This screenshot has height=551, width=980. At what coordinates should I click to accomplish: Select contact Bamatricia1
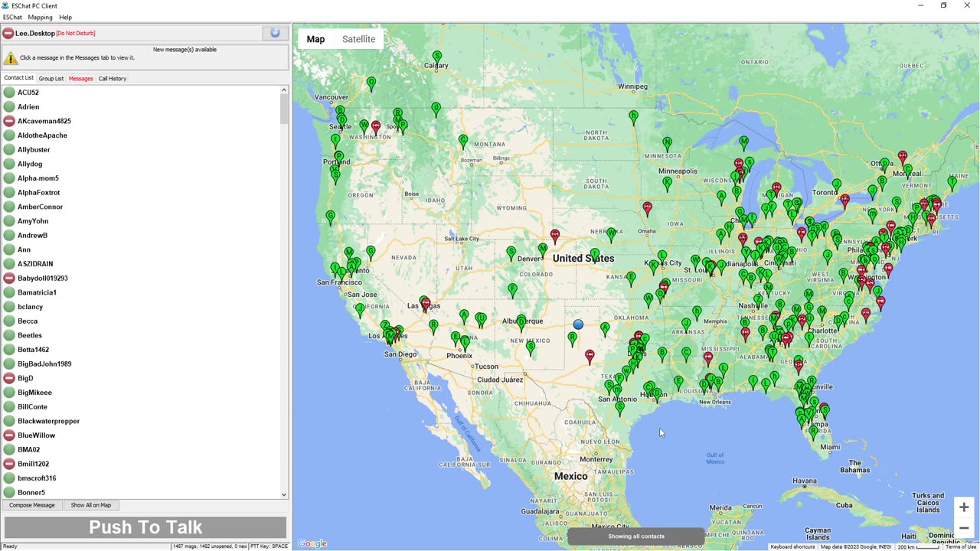(37, 292)
